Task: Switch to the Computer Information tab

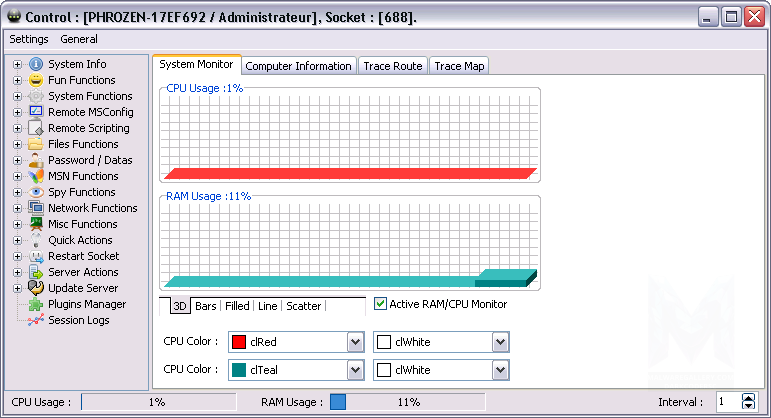Action: click(298, 66)
